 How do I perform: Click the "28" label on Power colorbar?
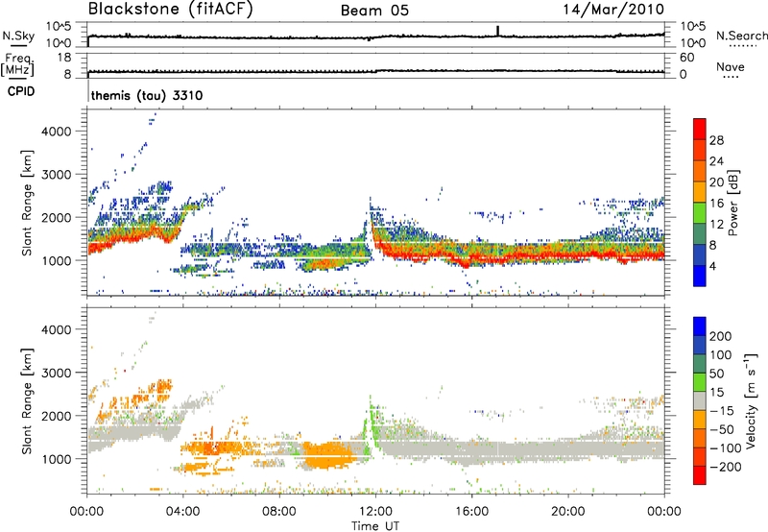coord(716,140)
